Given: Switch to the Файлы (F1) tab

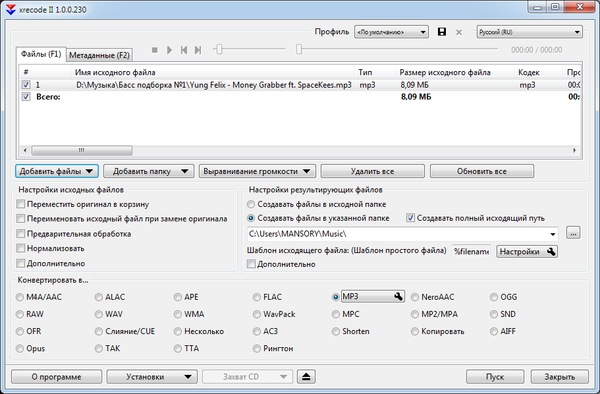Looking at the screenshot, I should point(41,54).
